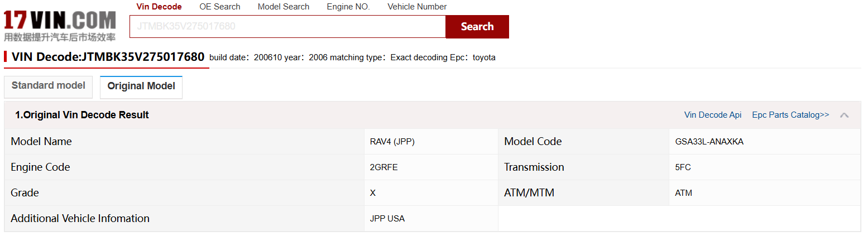Open the Vin Decode Api link
Viewport: 868px width, 241px height.
[713, 115]
